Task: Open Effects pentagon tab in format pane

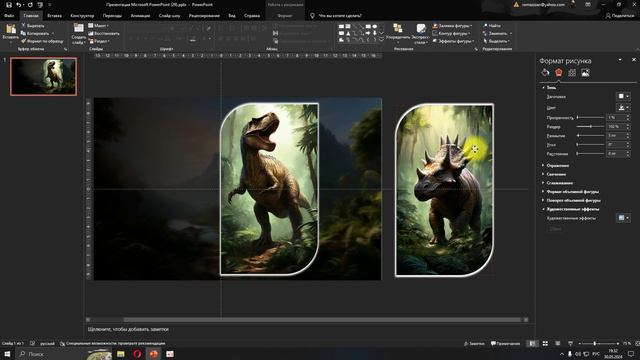Action: click(x=559, y=73)
